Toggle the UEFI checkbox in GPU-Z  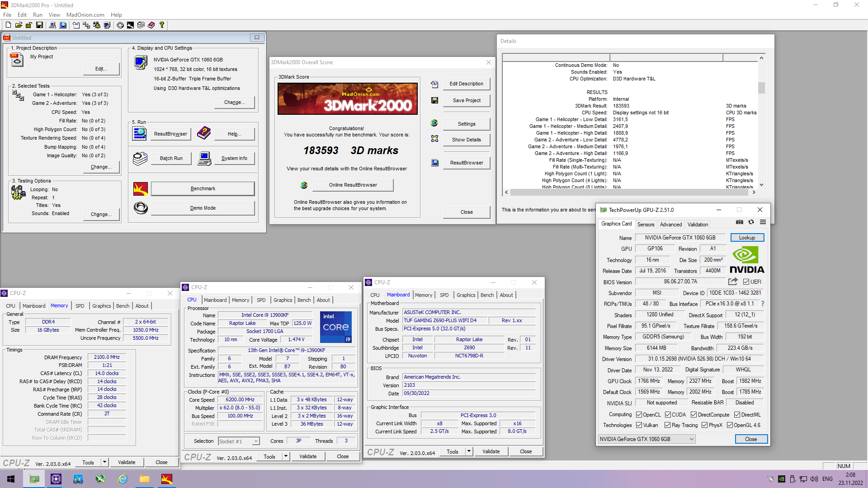[746, 282]
